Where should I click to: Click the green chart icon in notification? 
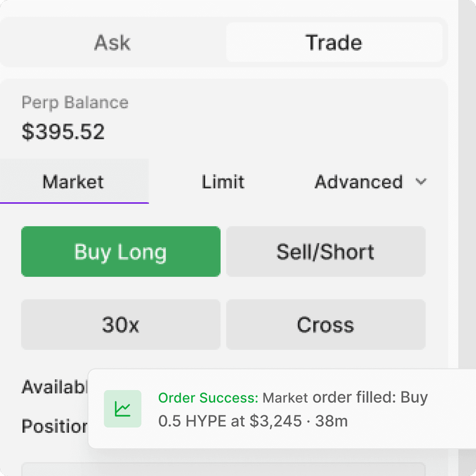123,409
